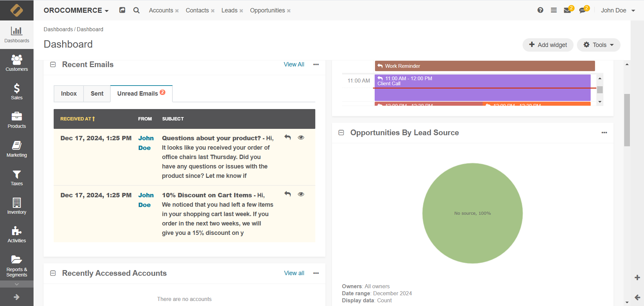Open the search magnifier icon
Screen dimensions: 644x306
coord(136,10)
